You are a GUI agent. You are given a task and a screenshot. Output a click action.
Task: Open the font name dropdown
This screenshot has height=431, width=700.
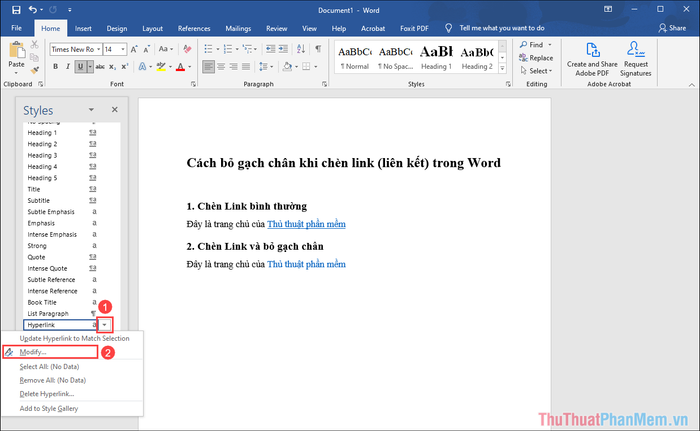coord(99,49)
